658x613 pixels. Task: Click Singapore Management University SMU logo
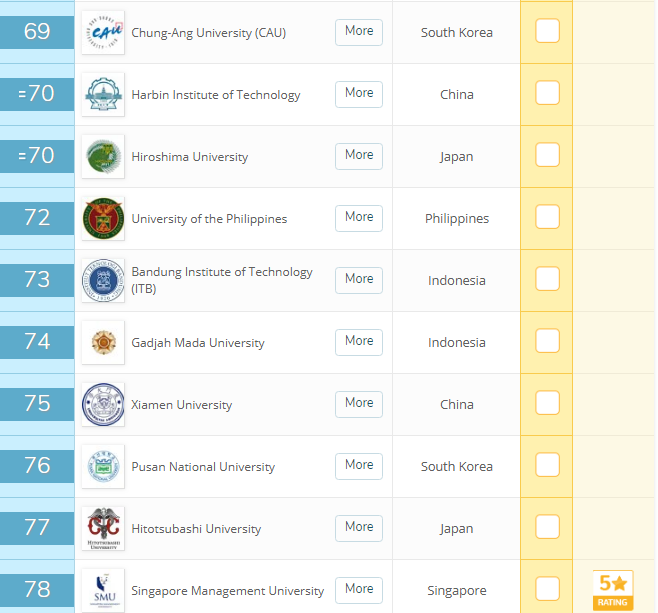(x=103, y=590)
